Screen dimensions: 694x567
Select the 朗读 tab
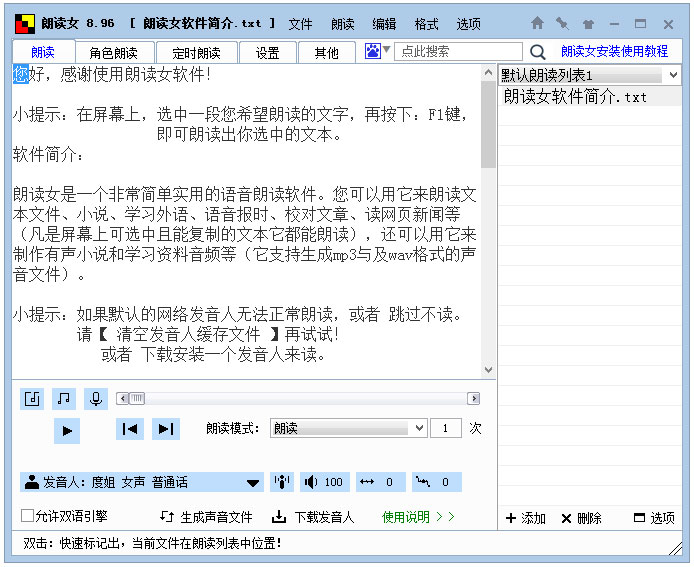click(x=43, y=52)
